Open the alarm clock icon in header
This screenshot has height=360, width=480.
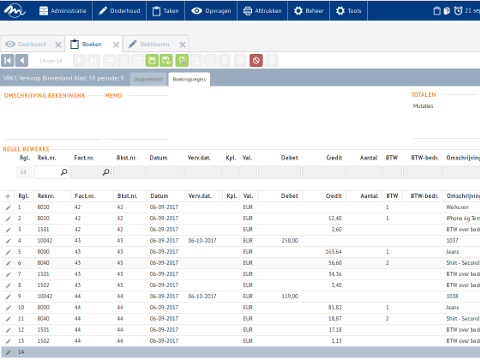click(x=458, y=11)
